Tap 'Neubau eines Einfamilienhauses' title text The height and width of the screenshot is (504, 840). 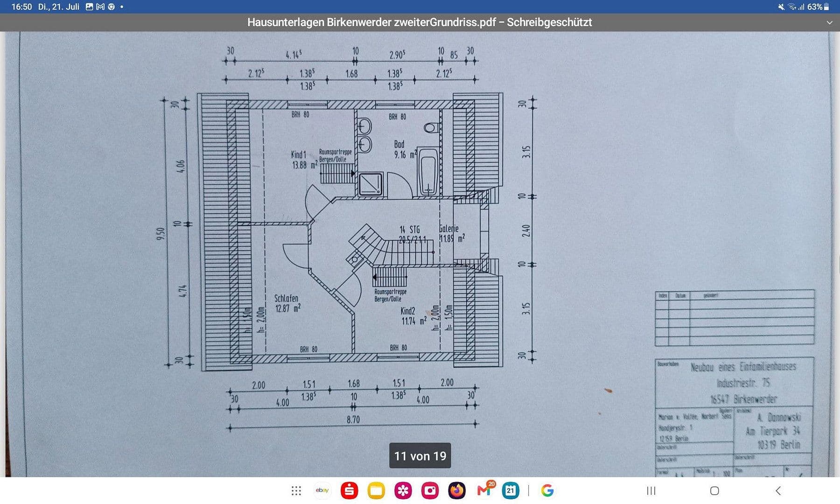(x=743, y=367)
